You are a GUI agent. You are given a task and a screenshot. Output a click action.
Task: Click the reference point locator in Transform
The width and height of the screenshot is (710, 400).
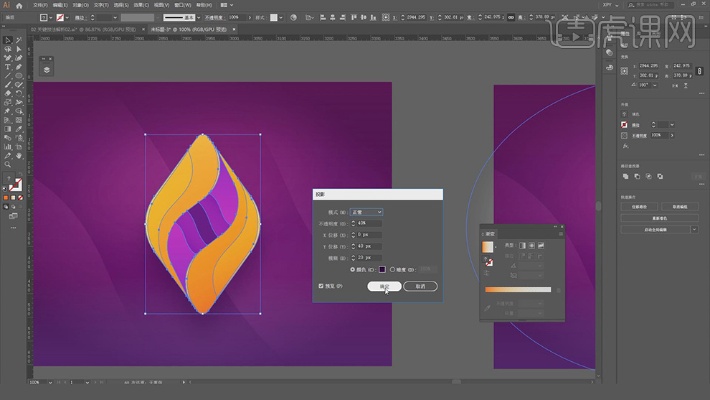pos(624,71)
